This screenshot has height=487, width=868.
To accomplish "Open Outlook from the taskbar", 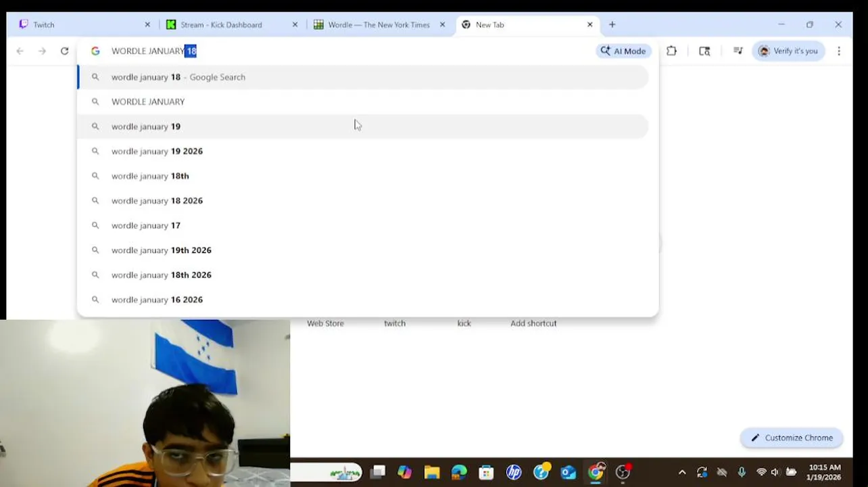I will (x=568, y=471).
